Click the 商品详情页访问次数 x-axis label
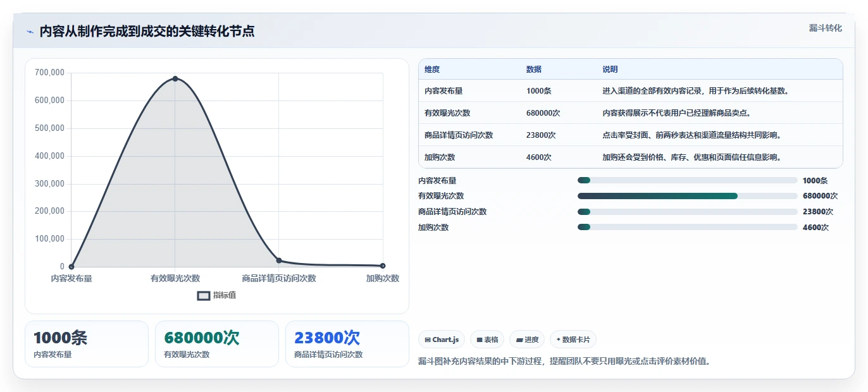The width and height of the screenshot is (868, 392). pyautogui.click(x=279, y=278)
